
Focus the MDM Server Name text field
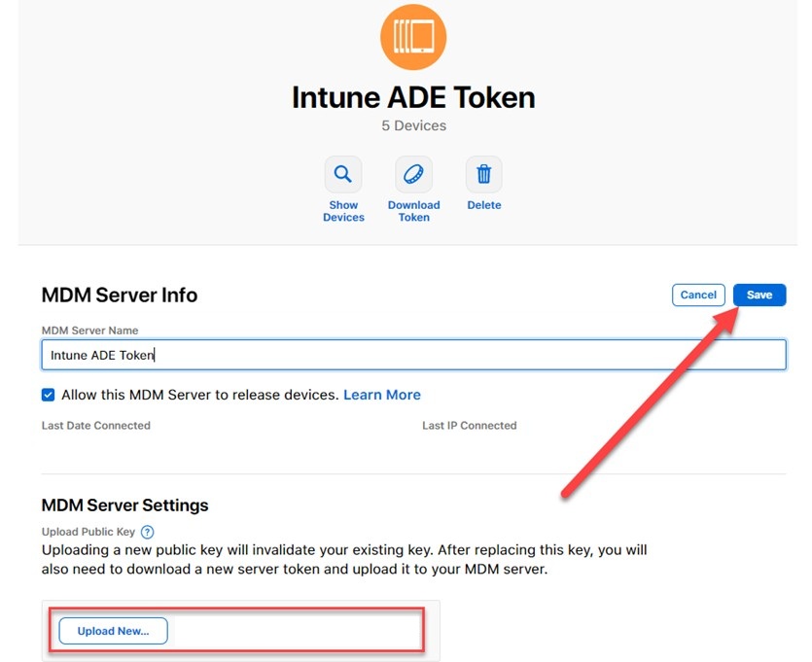coord(413,355)
